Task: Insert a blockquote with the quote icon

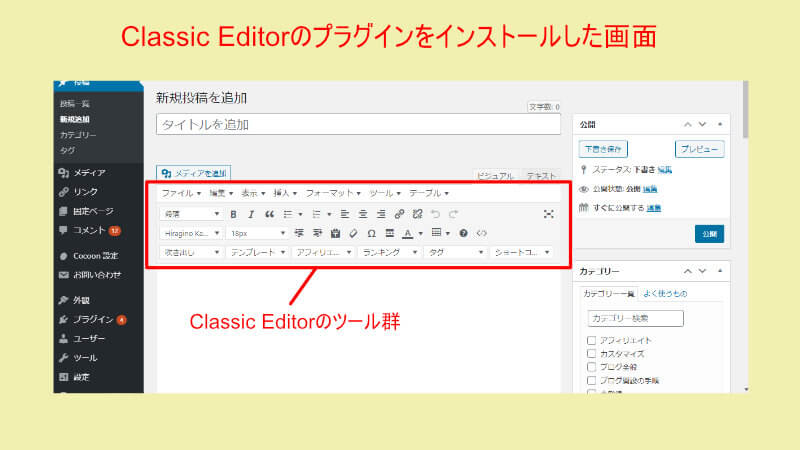Action: 269,214
